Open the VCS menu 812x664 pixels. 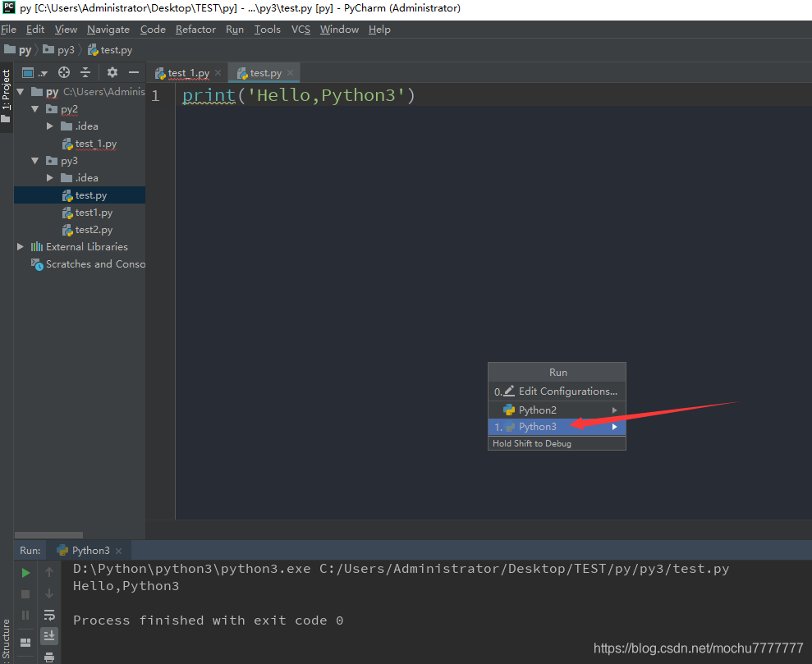tap(300, 30)
